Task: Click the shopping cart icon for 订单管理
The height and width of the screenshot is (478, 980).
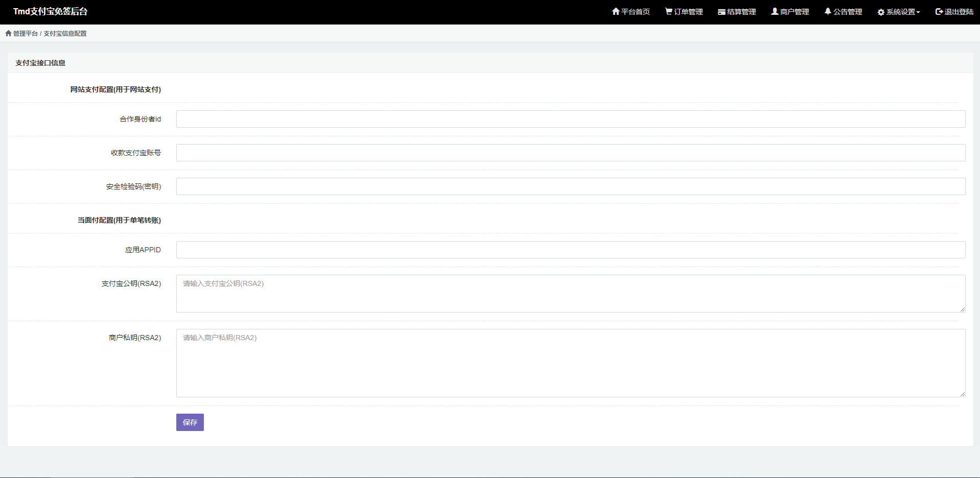Action: pos(668,11)
